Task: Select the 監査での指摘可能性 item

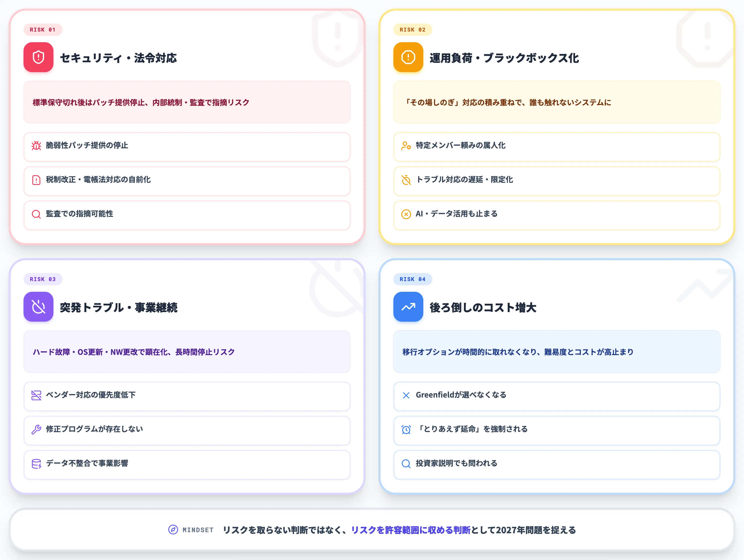Action: (187, 215)
